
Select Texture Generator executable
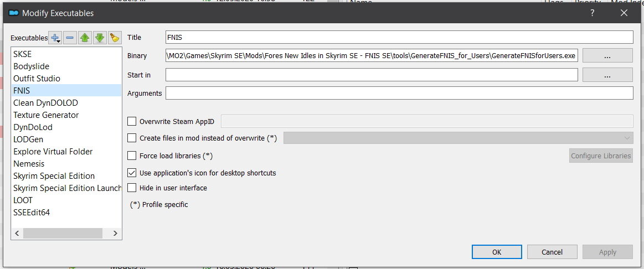66,115
